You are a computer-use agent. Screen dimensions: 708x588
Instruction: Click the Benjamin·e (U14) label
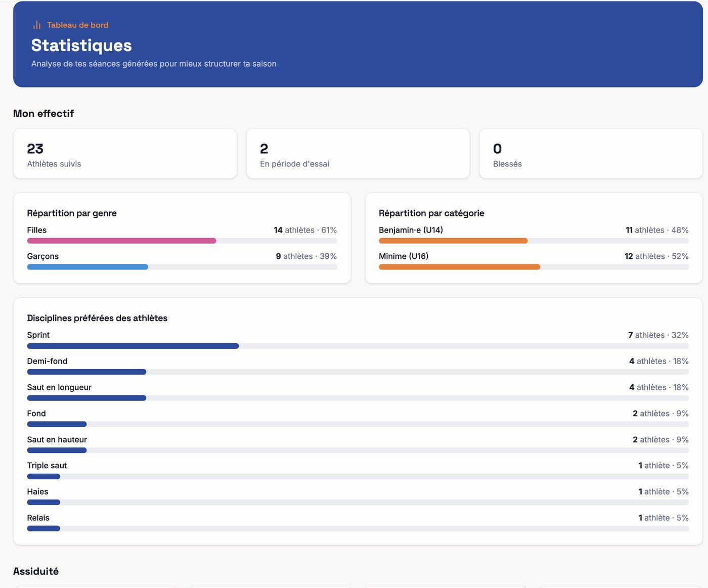[411, 230]
